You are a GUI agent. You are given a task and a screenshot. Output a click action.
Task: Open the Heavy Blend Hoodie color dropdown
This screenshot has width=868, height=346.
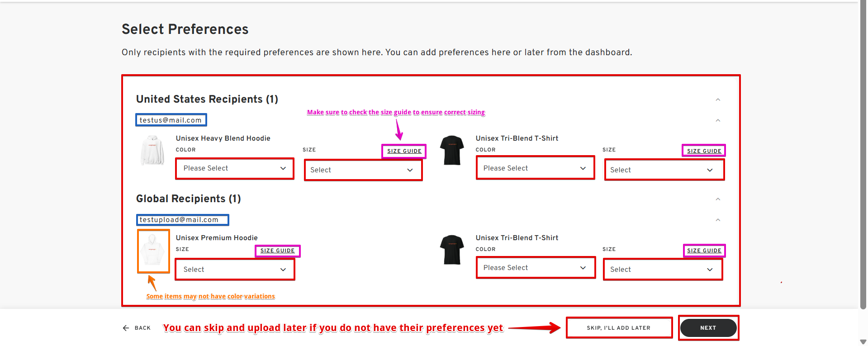pos(234,168)
